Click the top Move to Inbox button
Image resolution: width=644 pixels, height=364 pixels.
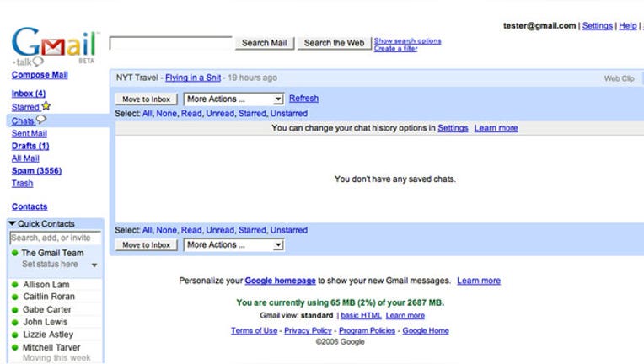pyautogui.click(x=146, y=99)
